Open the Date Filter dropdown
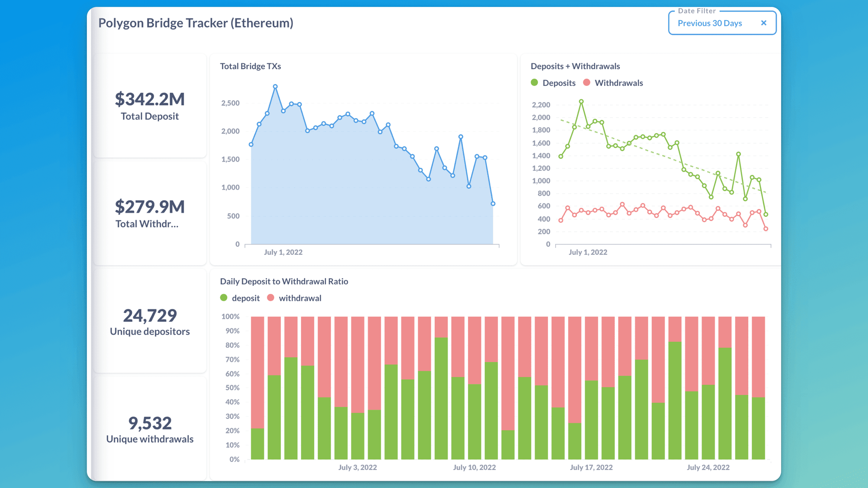868x488 pixels. click(722, 23)
